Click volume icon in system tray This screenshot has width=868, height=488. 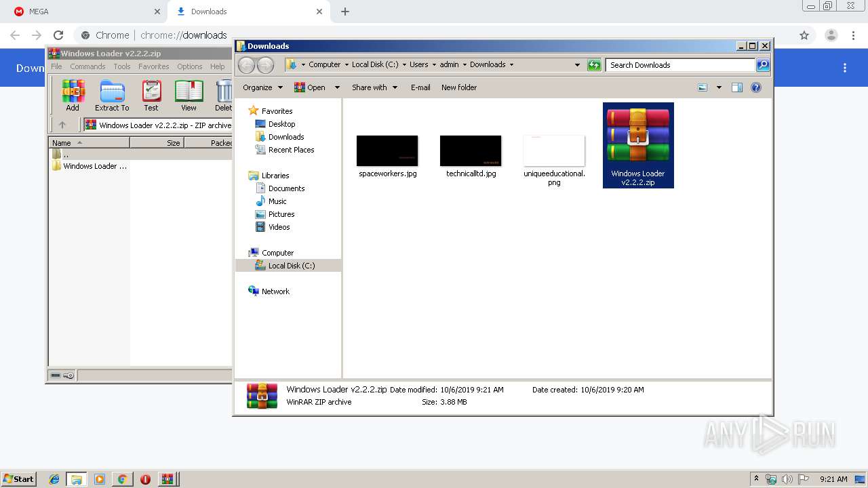pos(787,479)
